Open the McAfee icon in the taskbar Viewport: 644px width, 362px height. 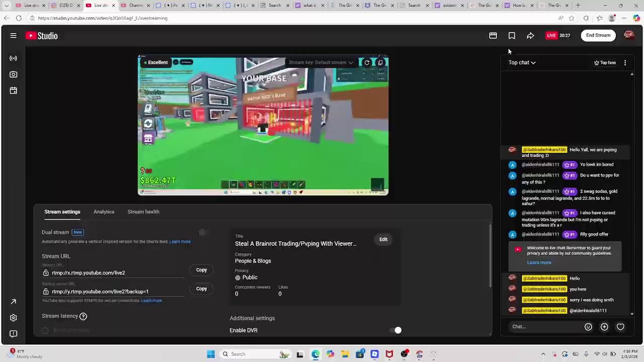[389, 354]
